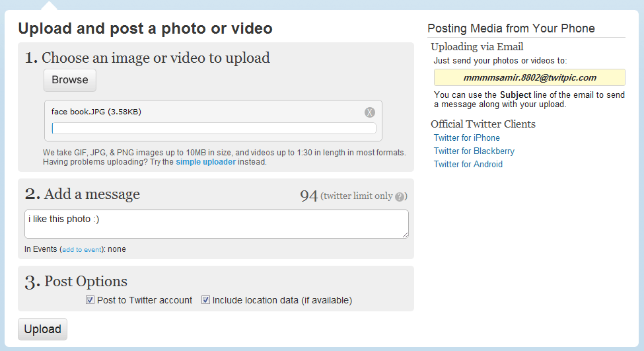The width and height of the screenshot is (644, 351).
Task: Click the Posting Media from Your Phone heading
Action: [x=511, y=28]
